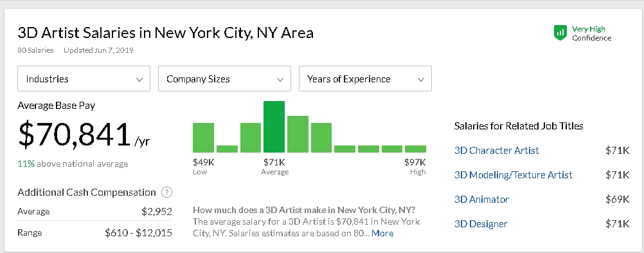The width and height of the screenshot is (644, 253).
Task: Click the Additional Cash Compensation label
Action: tap(87, 192)
